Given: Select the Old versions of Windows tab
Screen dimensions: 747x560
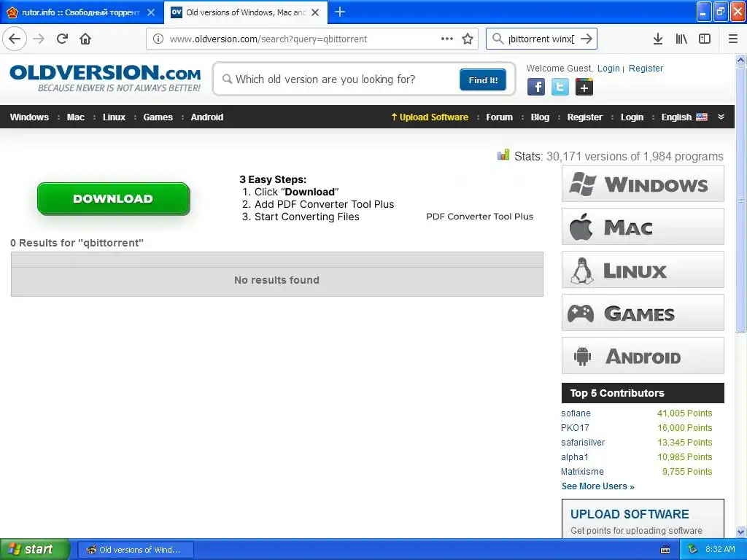Looking at the screenshot, I should [x=245, y=12].
